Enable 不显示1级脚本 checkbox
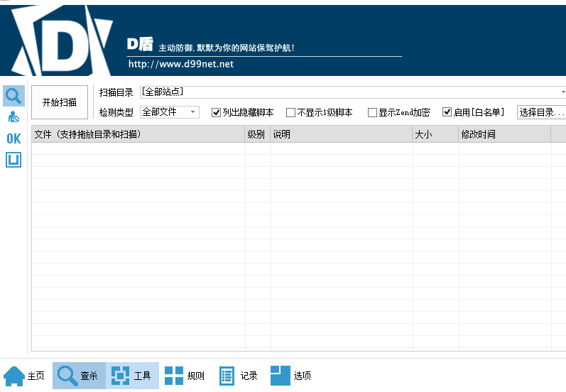Viewport: 566px width, 392px height. (290, 112)
